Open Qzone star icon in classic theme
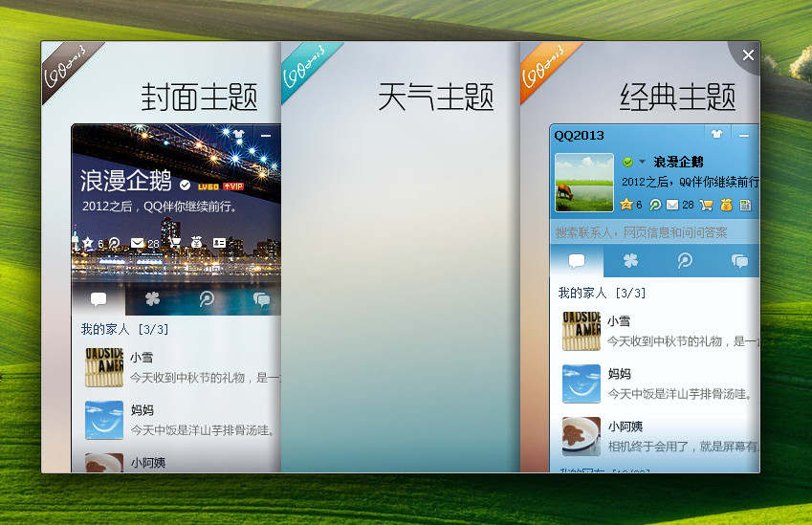This screenshot has width=812, height=525. click(626, 205)
